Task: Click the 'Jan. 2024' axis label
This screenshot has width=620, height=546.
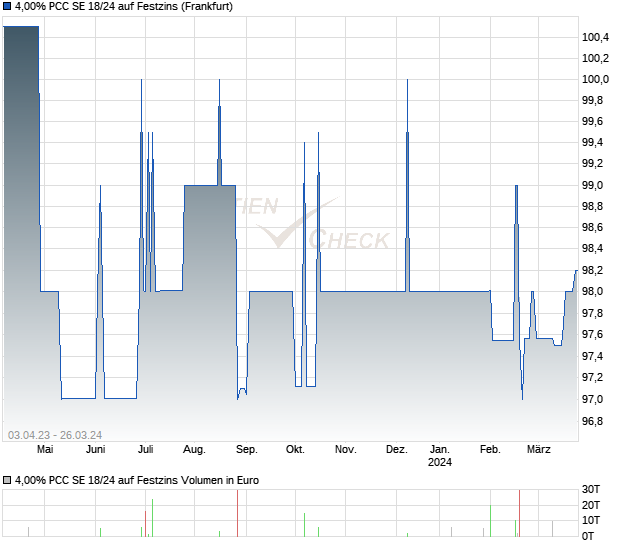Action: point(440,456)
